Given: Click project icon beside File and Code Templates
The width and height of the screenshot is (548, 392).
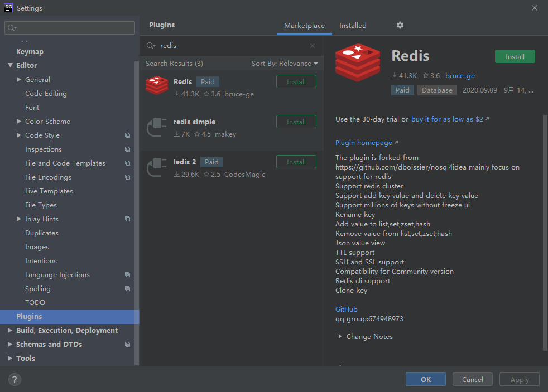Looking at the screenshot, I should tap(128, 163).
